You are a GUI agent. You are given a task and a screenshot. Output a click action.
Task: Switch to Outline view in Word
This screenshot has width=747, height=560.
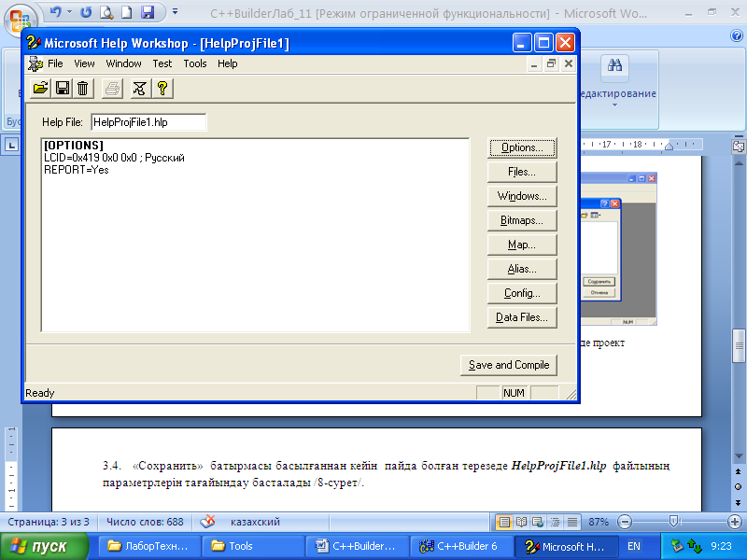(x=555, y=523)
